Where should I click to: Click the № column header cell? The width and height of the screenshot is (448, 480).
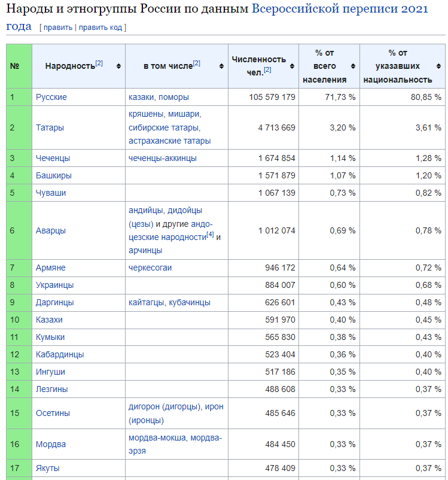[19, 66]
